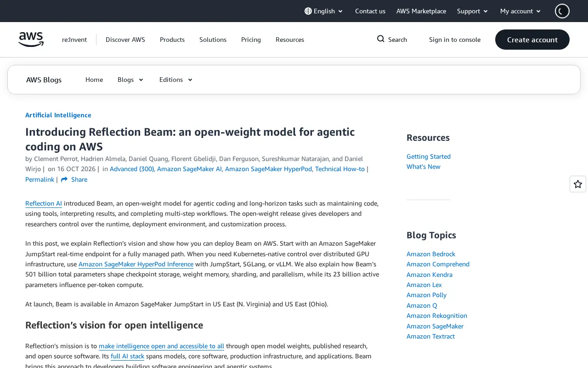This screenshot has width=588, height=368.
Task: Open the Products menu
Action: (x=172, y=40)
